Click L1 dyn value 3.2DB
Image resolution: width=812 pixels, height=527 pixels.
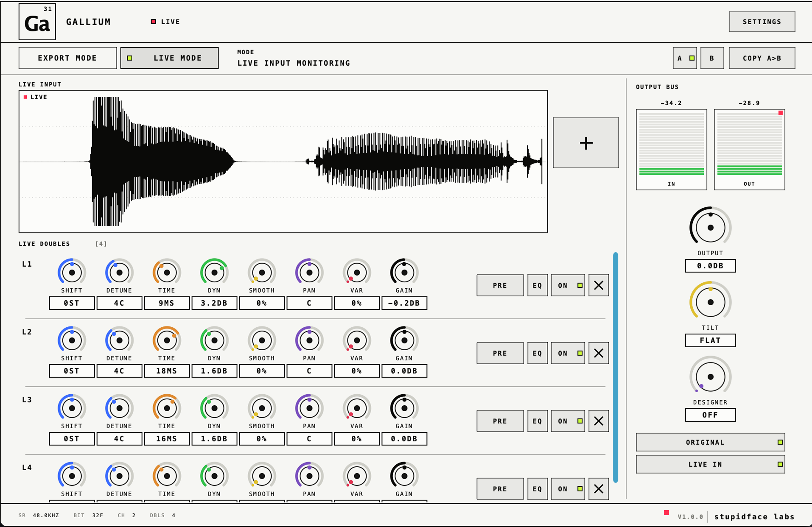coord(214,303)
